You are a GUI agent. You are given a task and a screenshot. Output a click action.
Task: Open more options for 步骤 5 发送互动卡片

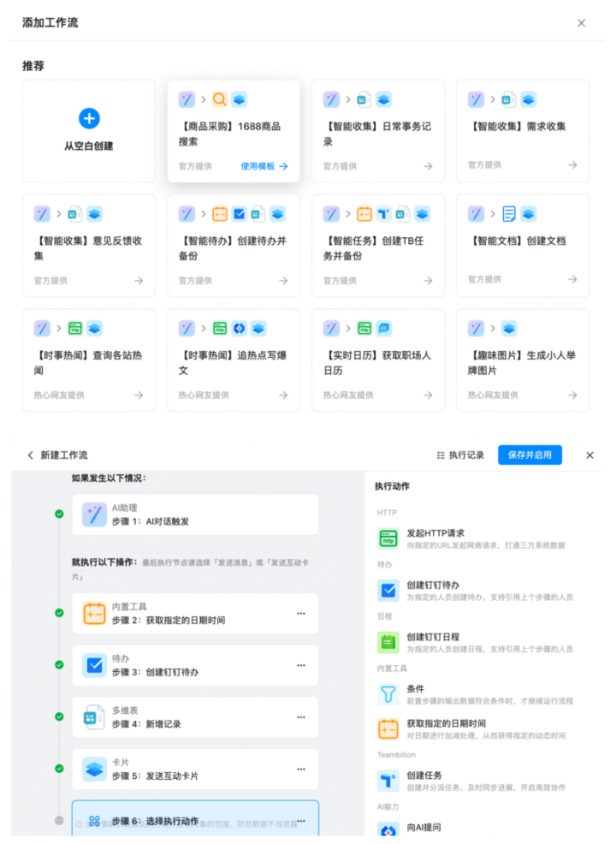pyautogui.click(x=301, y=770)
